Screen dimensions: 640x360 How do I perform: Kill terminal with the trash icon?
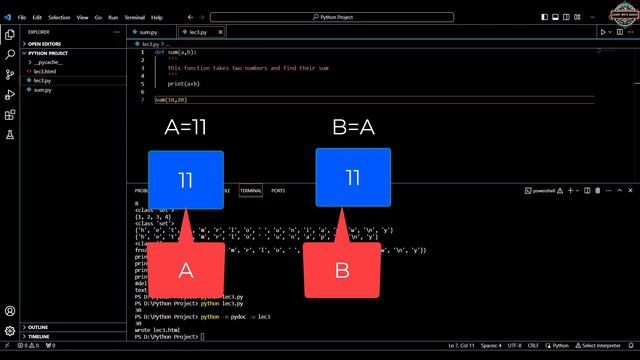coord(598,191)
